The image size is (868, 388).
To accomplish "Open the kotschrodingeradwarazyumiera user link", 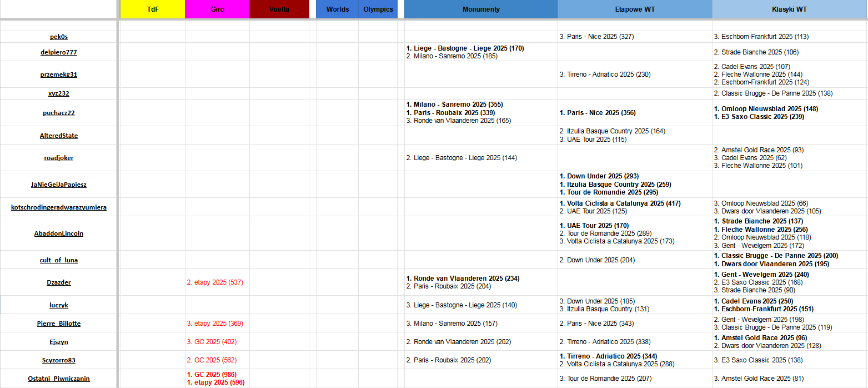I will [x=58, y=207].
